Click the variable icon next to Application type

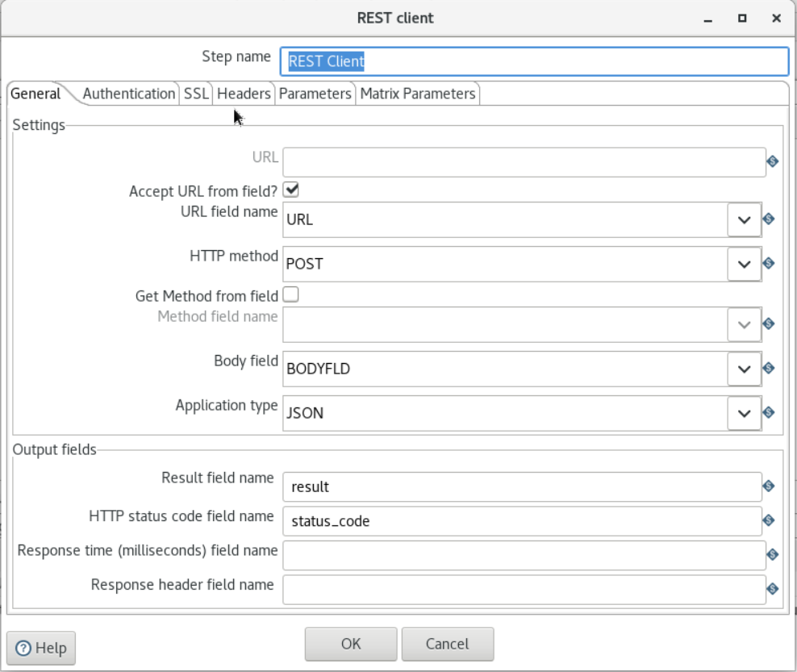coord(769,412)
